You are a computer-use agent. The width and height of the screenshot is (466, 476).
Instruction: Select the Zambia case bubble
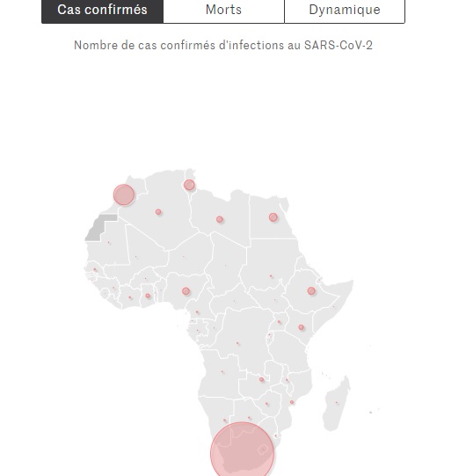tap(261, 379)
